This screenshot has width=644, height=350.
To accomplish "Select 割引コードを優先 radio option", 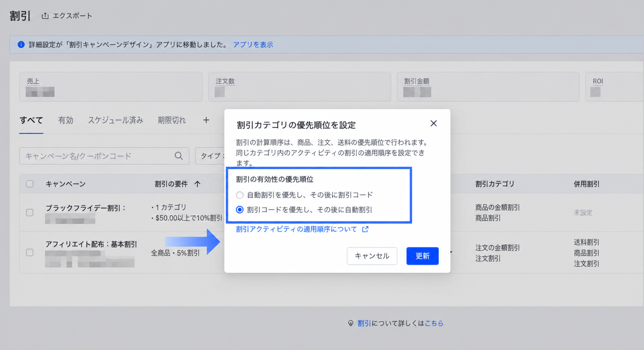I will [239, 210].
